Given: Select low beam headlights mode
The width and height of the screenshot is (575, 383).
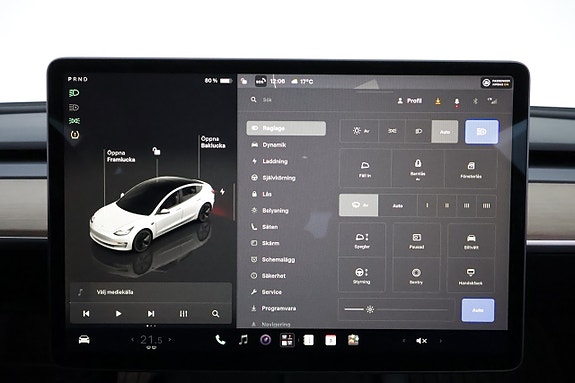Looking at the screenshot, I should coord(418,131).
